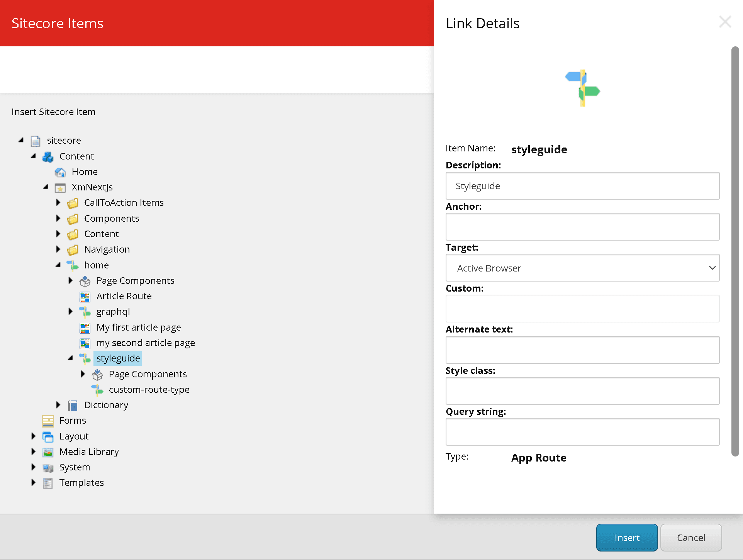The height and width of the screenshot is (560, 743).
Task: Click the styleguide signpost icon in tree
Action: click(x=85, y=359)
